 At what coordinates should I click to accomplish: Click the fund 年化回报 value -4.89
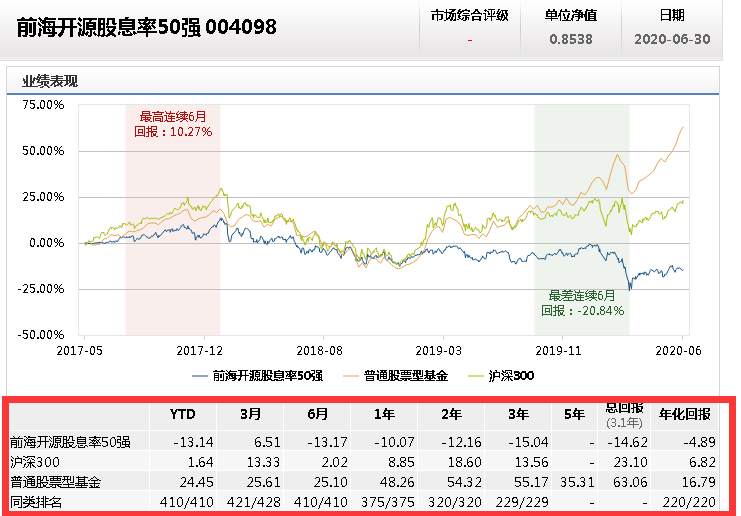pos(699,442)
